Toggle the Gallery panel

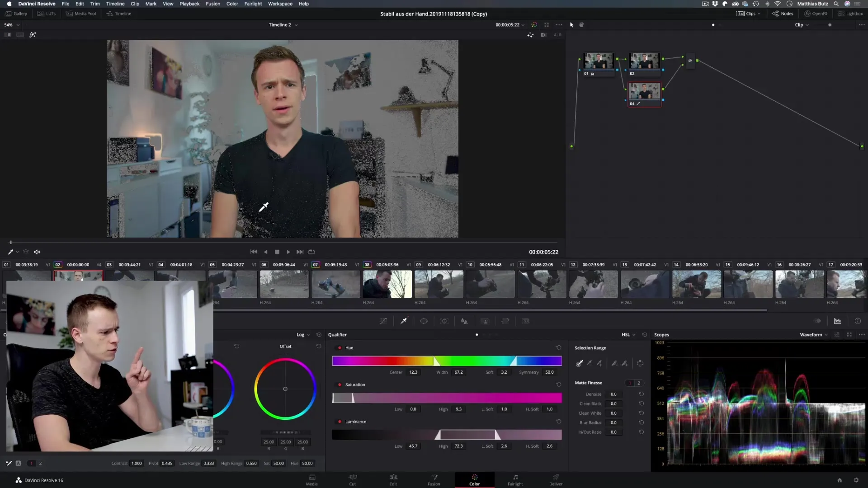click(16, 14)
